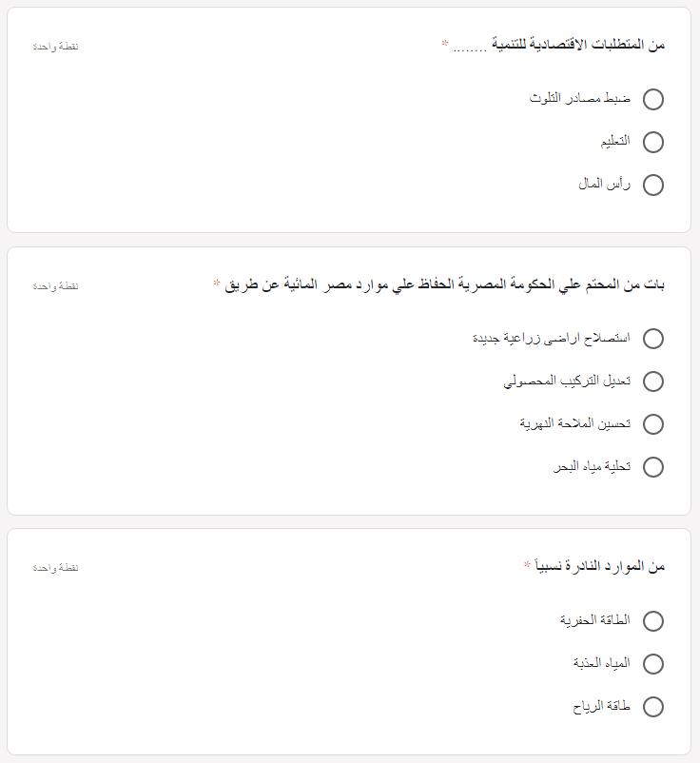Choose the التعليم radio option

[652, 142]
